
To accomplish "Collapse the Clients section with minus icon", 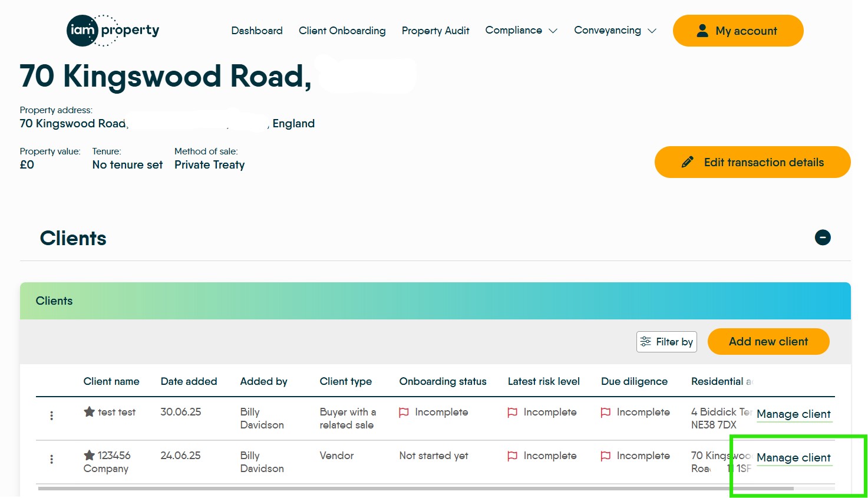I will point(822,238).
